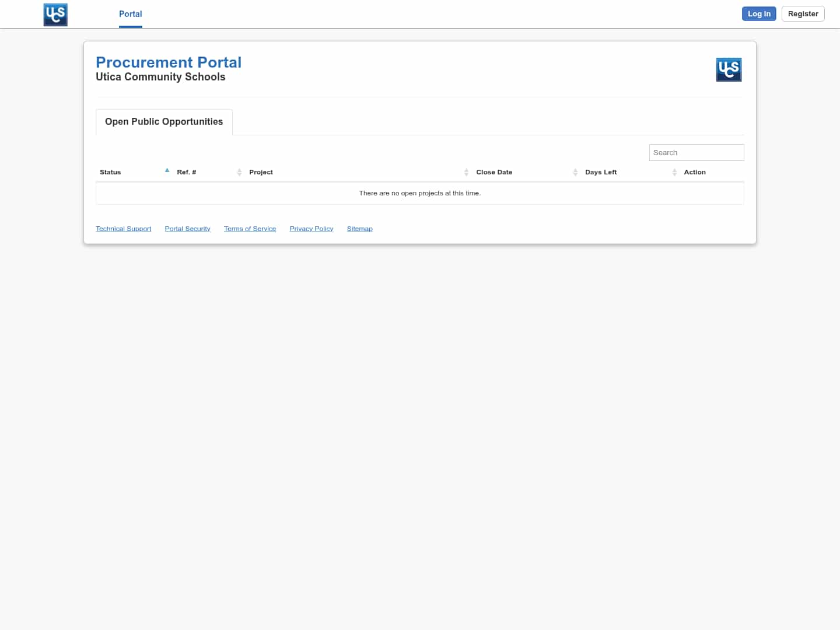Image resolution: width=840 pixels, height=630 pixels.
Task: Switch to the Open Public Opportunities tab
Action: [x=163, y=121]
